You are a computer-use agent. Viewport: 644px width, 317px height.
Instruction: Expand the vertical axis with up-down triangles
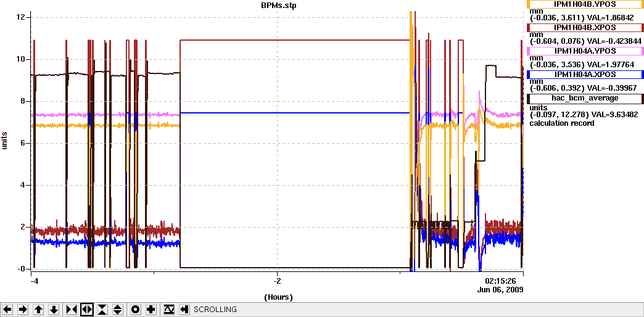coord(117,309)
